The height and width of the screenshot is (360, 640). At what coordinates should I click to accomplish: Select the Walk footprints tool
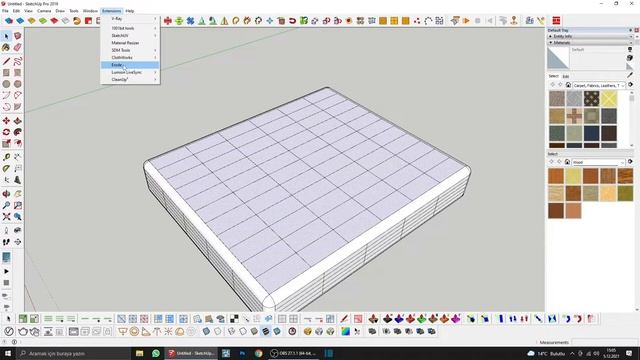[6, 242]
